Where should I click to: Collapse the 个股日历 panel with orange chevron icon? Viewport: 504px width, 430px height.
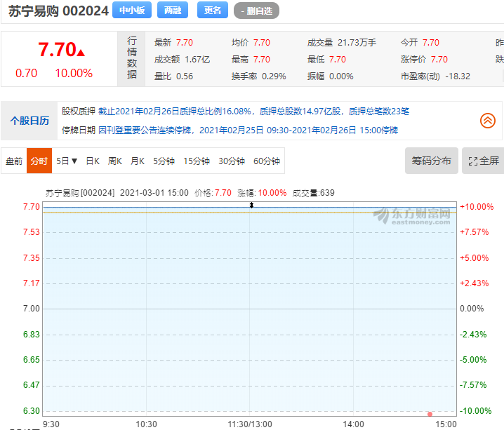tap(487, 121)
